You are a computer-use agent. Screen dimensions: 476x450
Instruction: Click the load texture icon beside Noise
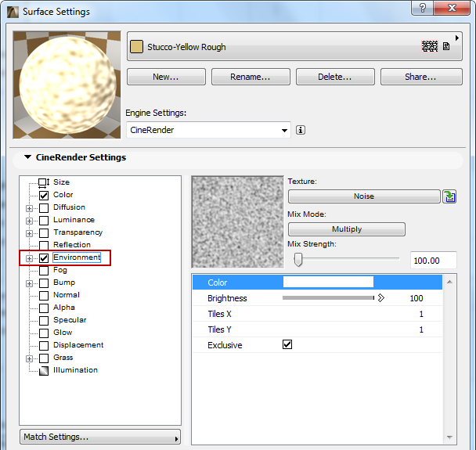[x=449, y=196]
